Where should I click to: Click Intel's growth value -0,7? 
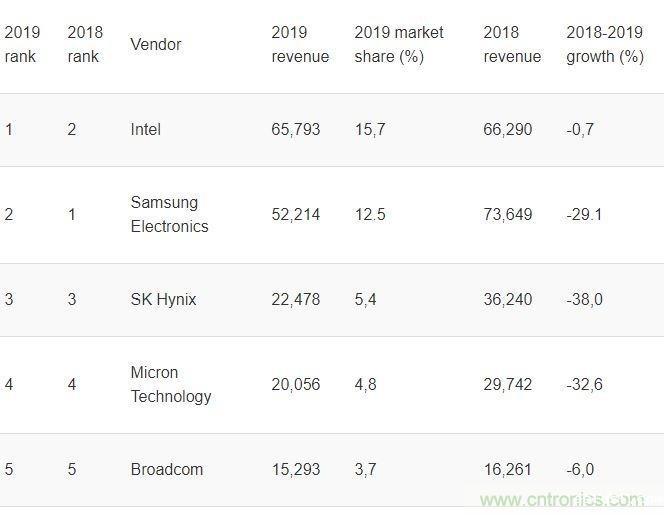(580, 130)
